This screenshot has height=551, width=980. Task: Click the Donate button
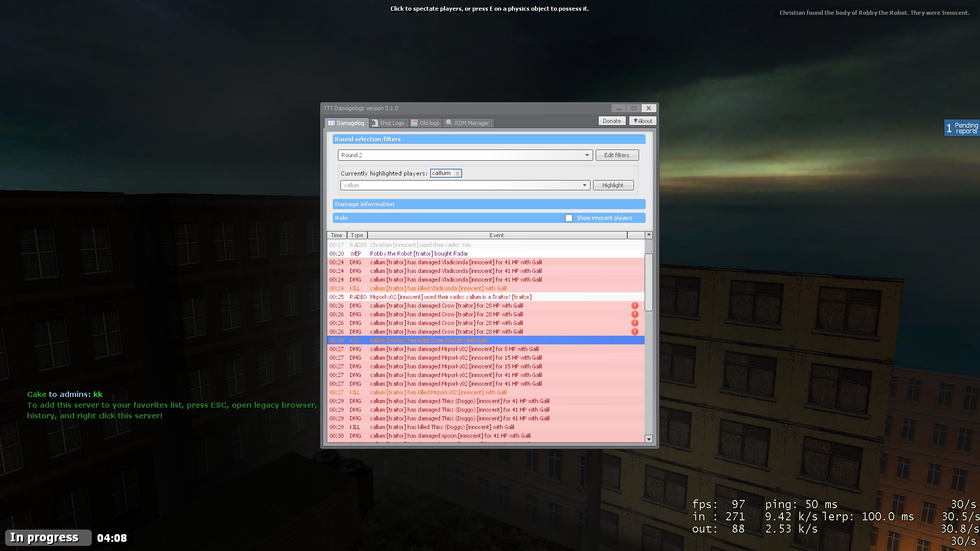(611, 121)
